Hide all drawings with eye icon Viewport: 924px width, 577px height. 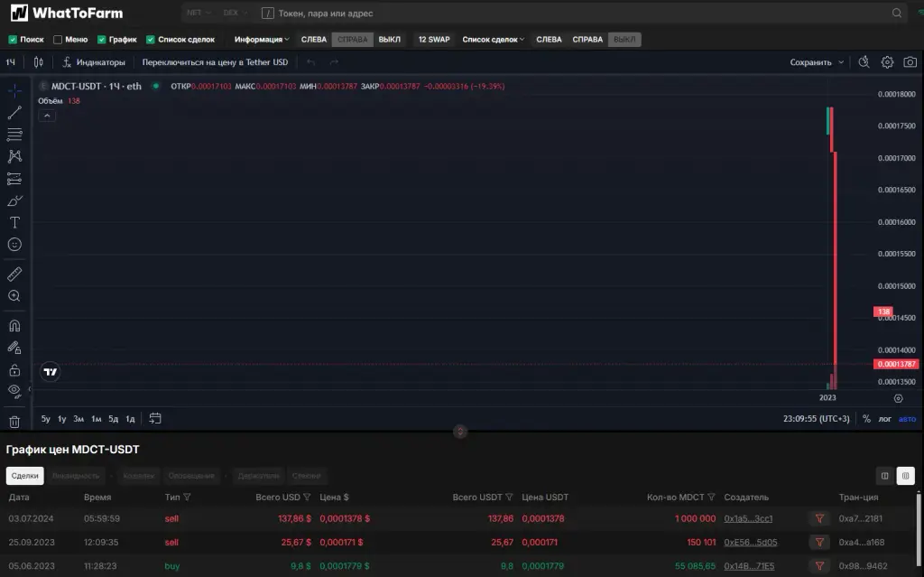coord(14,391)
